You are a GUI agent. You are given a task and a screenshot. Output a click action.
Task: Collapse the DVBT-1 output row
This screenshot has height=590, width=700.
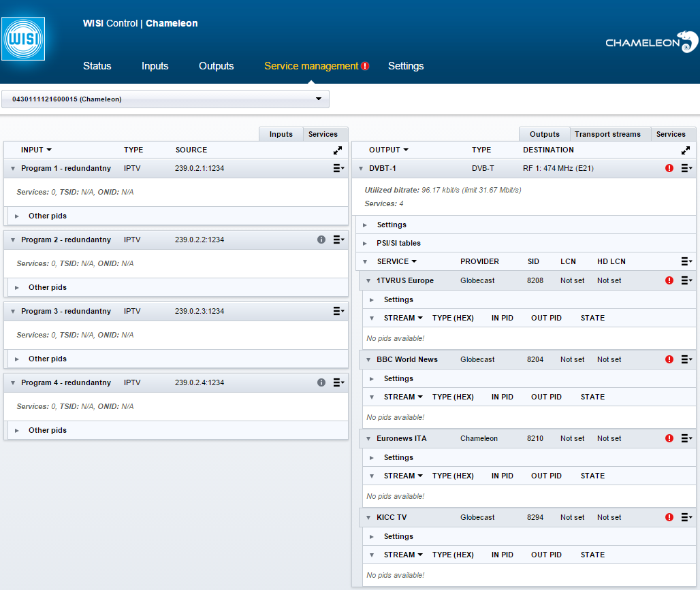pyautogui.click(x=361, y=169)
